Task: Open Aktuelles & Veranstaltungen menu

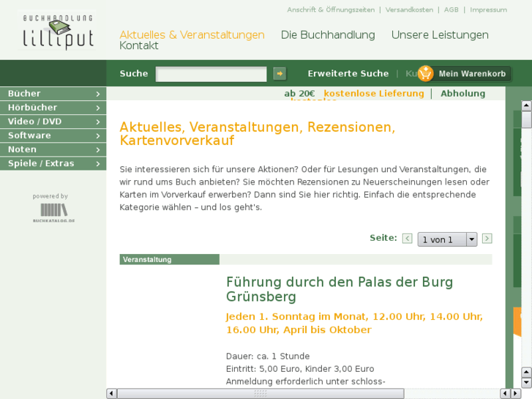Action: pyautogui.click(x=192, y=34)
